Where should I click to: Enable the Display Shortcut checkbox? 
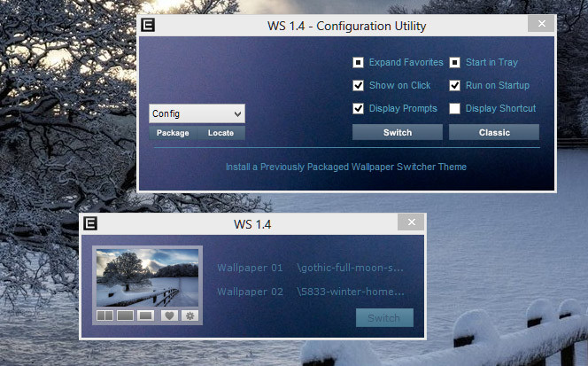(455, 108)
